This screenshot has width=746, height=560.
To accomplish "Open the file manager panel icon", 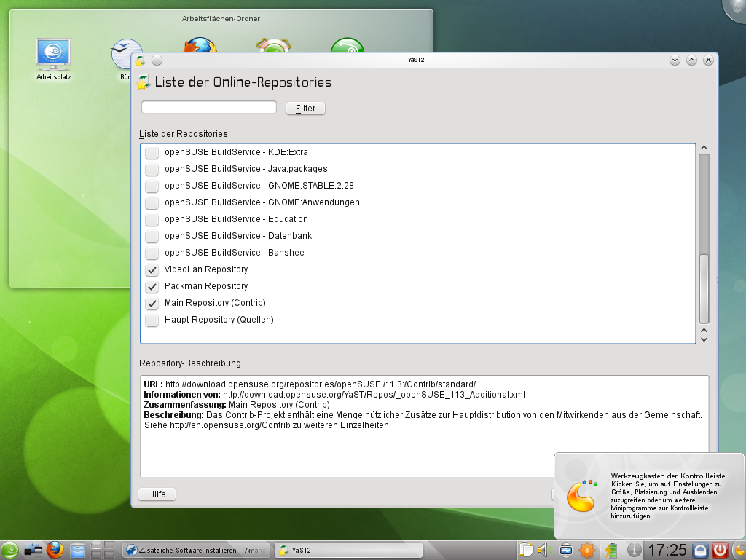I will pyautogui.click(x=78, y=550).
